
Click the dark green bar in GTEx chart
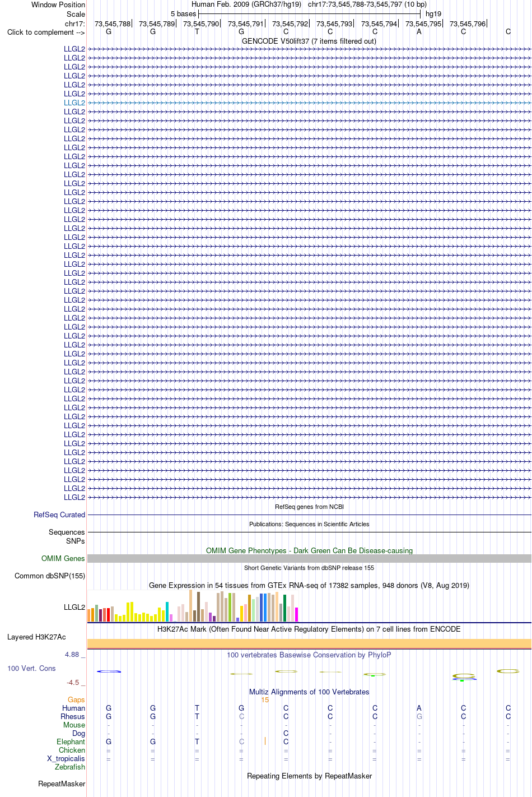[285, 608]
